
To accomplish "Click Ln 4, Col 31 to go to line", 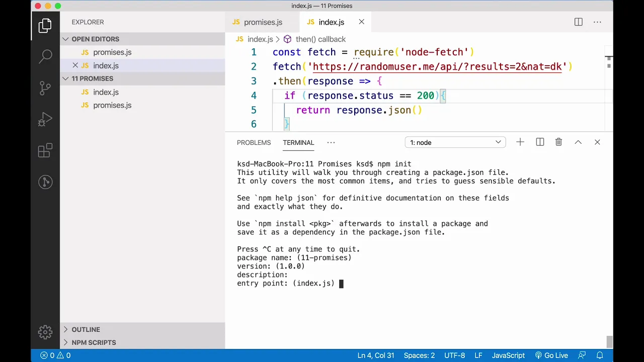I will click(376, 355).
